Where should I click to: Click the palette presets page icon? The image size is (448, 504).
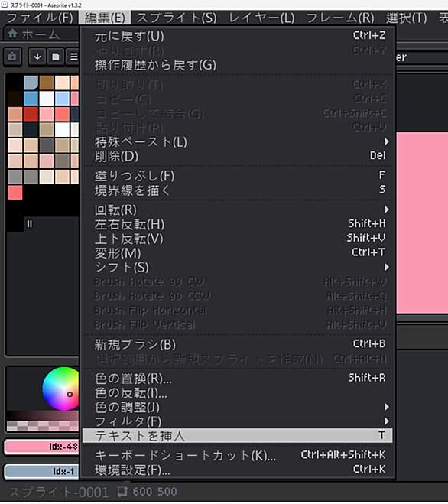coord(56,57)
